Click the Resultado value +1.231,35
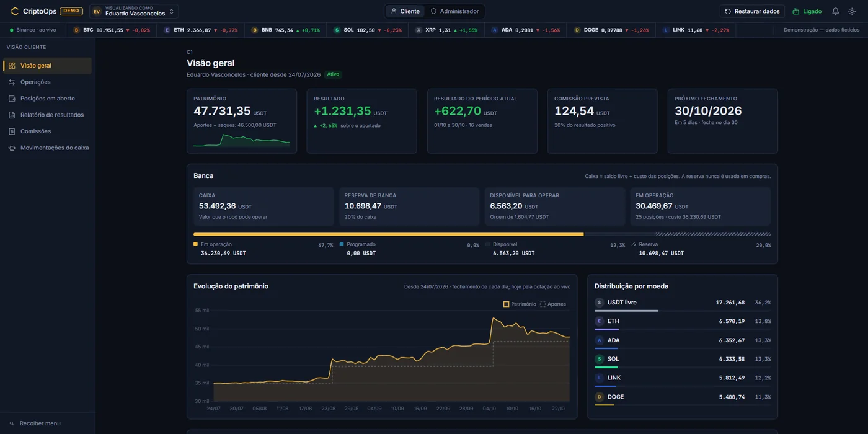Viewport: 868px width, 434px height. [x=342, y=111]
